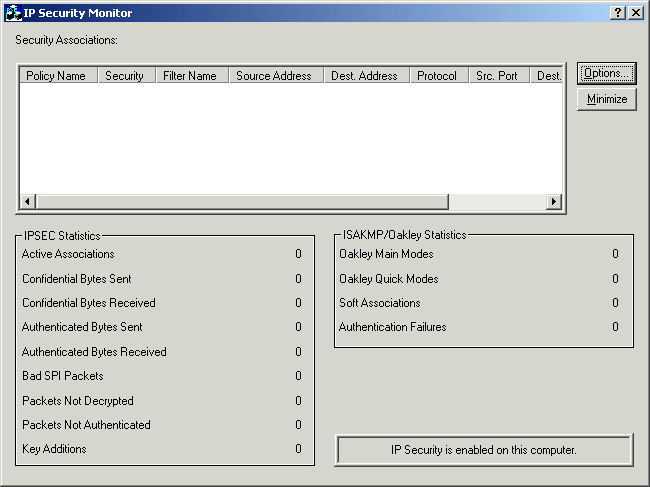The height and width of the screenshot is (487, 650).
Task: Close the IP Security Monitor window
Action: click(x=636, y=13)
